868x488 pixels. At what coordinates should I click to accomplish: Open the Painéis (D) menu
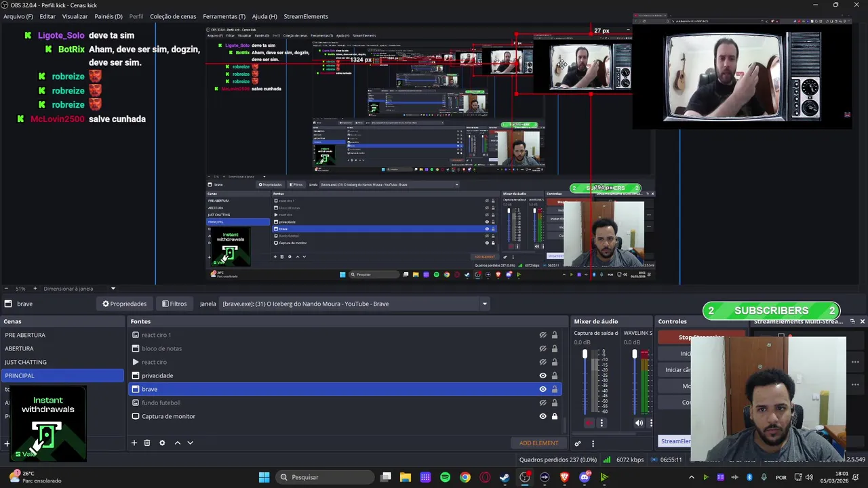[108, 16]
